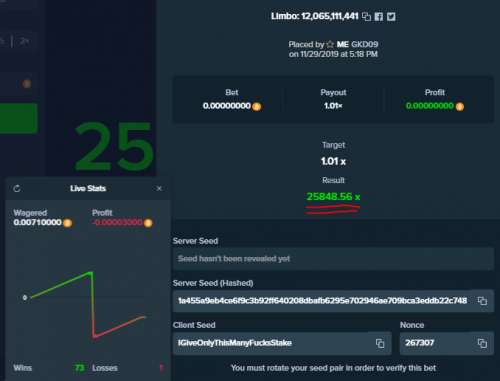Click the Wins count 73
This screenshot has height=381, width=500.
79,368
